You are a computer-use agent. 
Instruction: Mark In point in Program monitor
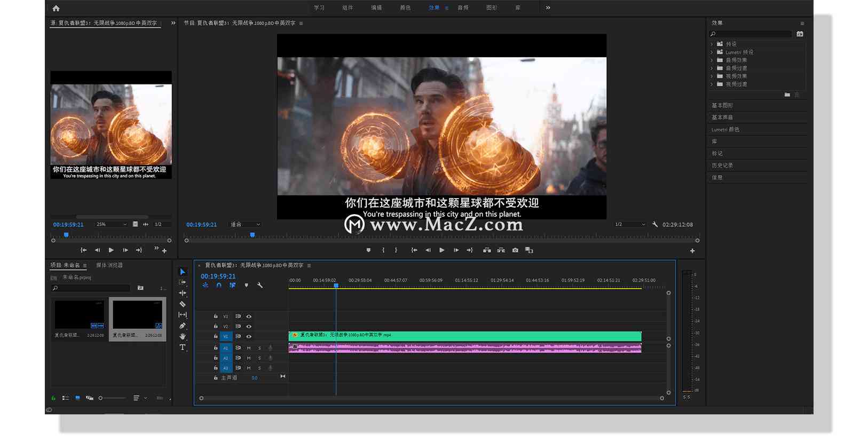point(383,250)
